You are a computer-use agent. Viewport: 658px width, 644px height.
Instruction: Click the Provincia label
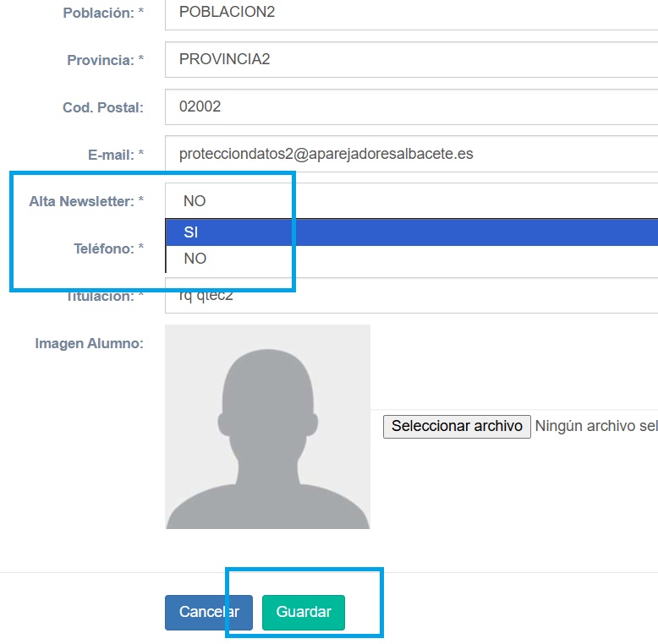(x=105, y=61)
